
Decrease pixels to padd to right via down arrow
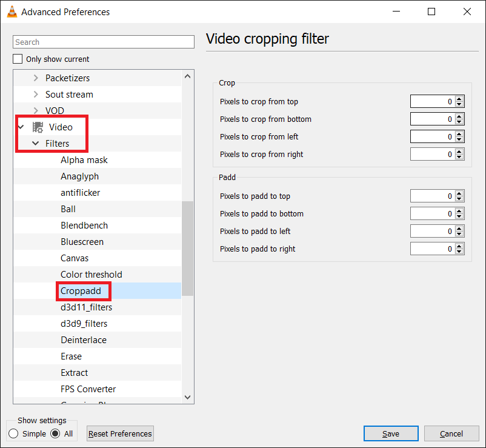click(460, 251)
